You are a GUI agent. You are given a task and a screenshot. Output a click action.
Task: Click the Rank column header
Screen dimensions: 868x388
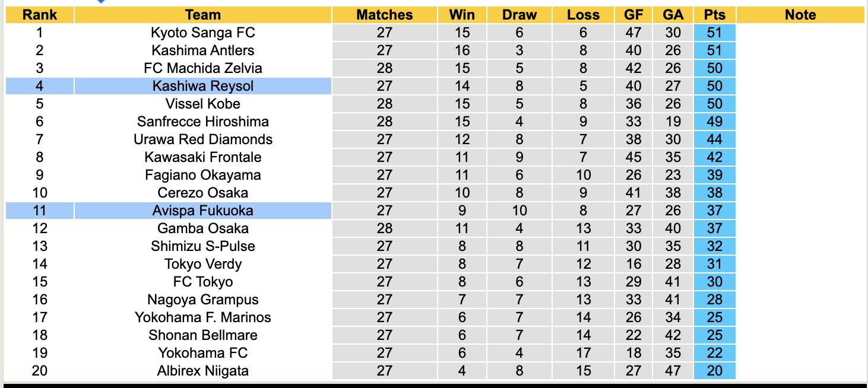tap(40, 15)
